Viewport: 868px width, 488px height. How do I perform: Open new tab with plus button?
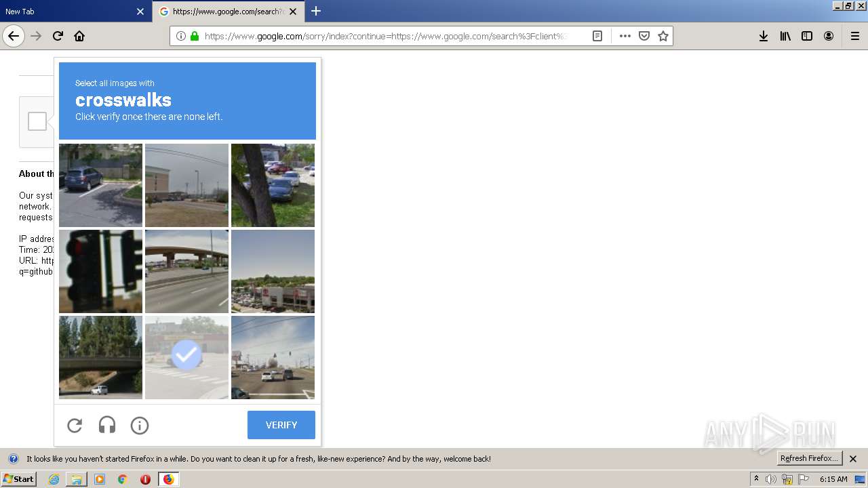click(x=316, y=11)
